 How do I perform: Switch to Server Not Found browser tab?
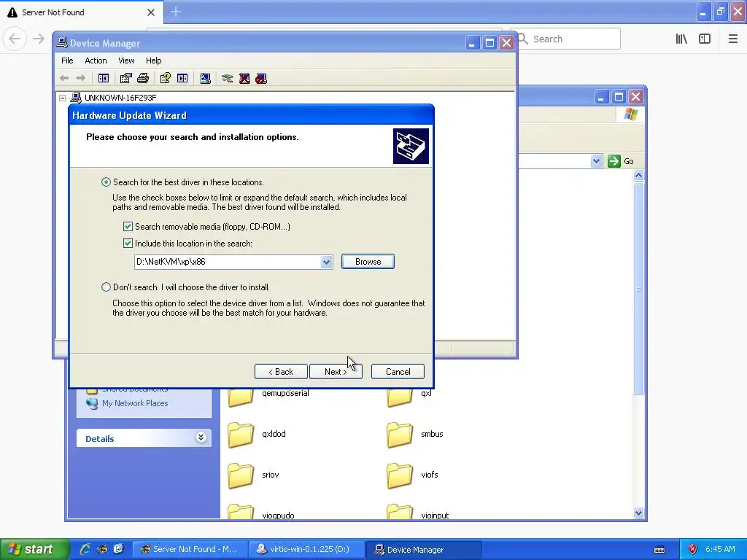pyautogui.click(x=81, y=12)
